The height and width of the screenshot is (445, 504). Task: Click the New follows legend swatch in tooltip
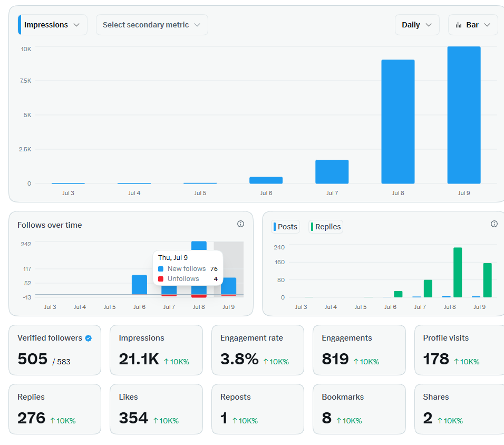[161, 269]
